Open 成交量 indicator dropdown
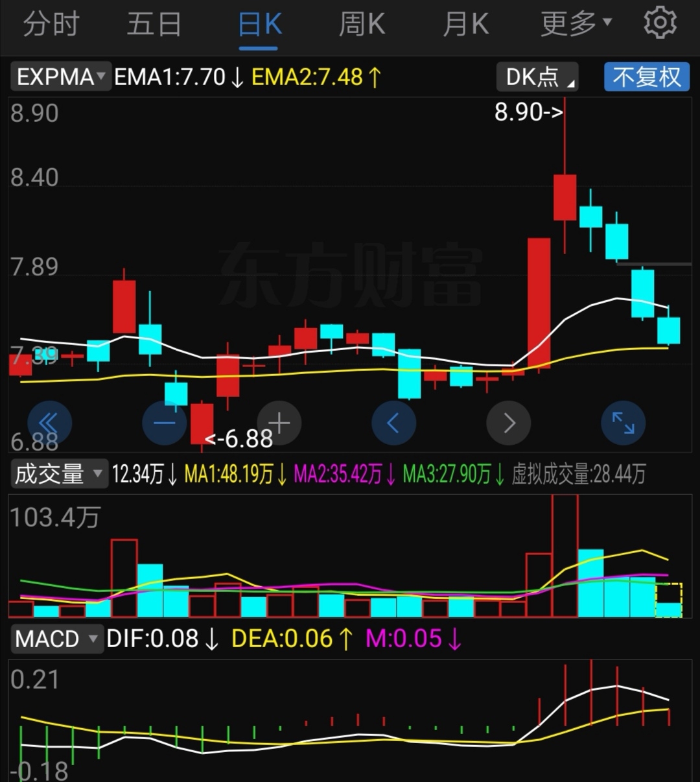 coord(58,474)
